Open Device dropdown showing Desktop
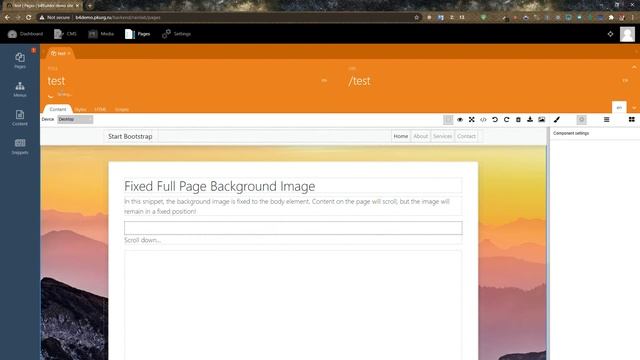Image resolution: width=640 pixels, height=360 pixels. click(x=75, y=119)
